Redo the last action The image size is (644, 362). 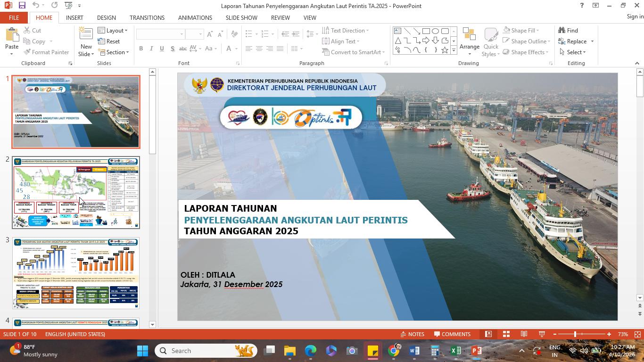point(54,5)
